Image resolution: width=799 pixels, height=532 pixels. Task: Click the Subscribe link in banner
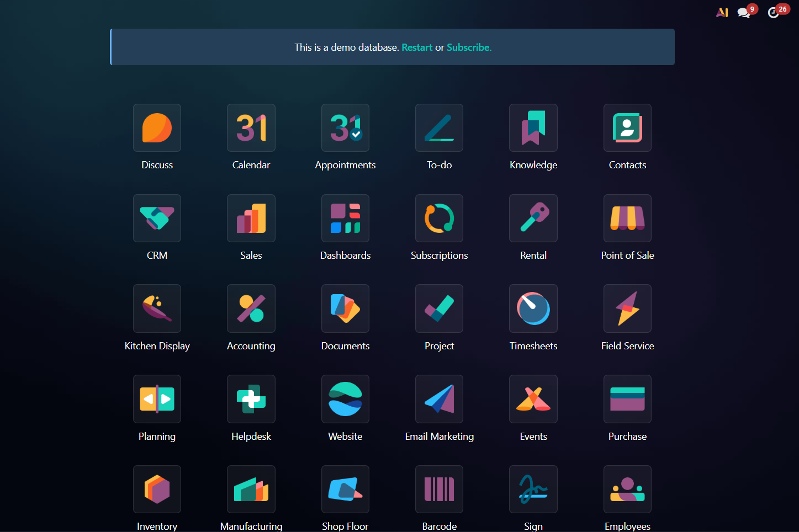469,47
